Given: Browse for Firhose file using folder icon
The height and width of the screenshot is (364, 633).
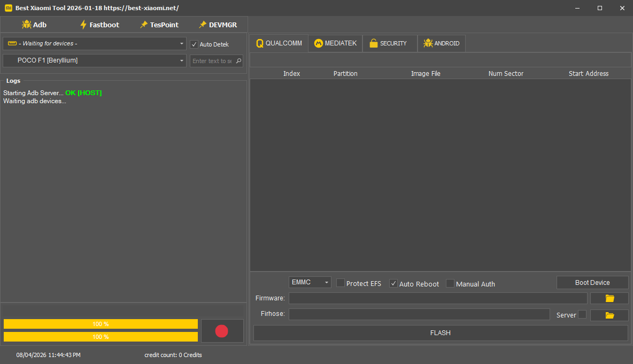Looking at the screenshot, I should click(609, 315).
